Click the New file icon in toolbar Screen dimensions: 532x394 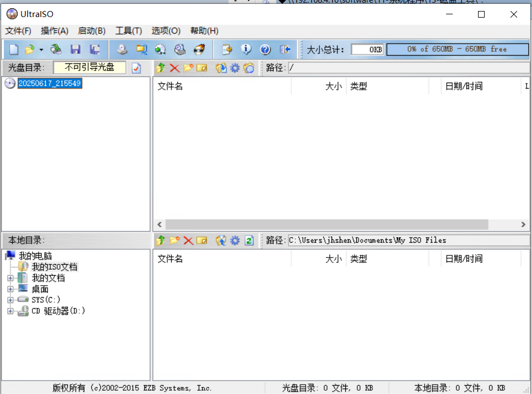[14, 50]
